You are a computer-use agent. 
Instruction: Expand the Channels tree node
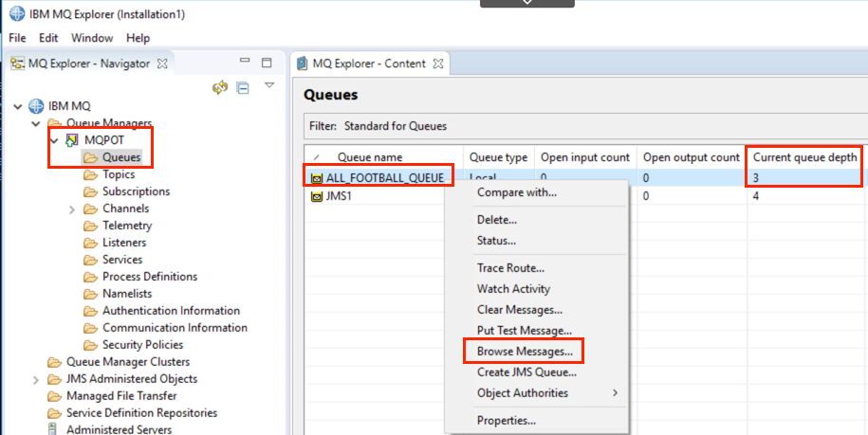pyautogui.click(x=71, y=209)
